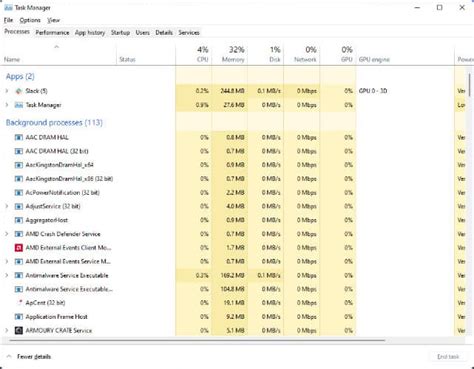Click the AggregatorHost process icon
The height and width of the screenshot is (369, 474).
pos(19,220)
